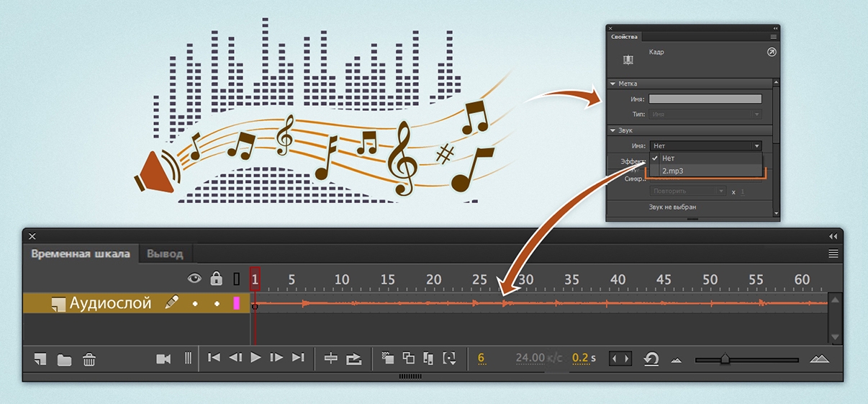868x404 pixels.
Task: Click Свойства panel scrollbar down arrow
Action: (x=777, y=213)
